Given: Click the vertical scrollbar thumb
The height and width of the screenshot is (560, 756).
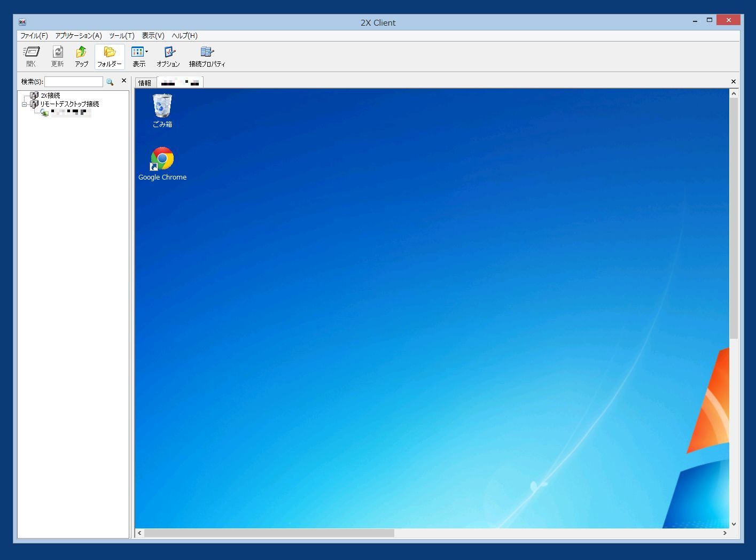Looking at the screenshot, I should [734, 218].
